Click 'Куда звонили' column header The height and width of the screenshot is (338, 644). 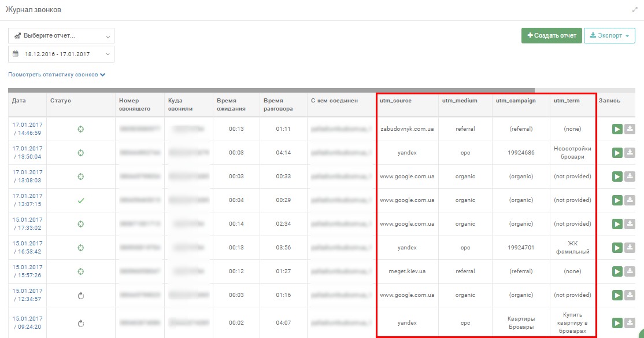point(180,104)
